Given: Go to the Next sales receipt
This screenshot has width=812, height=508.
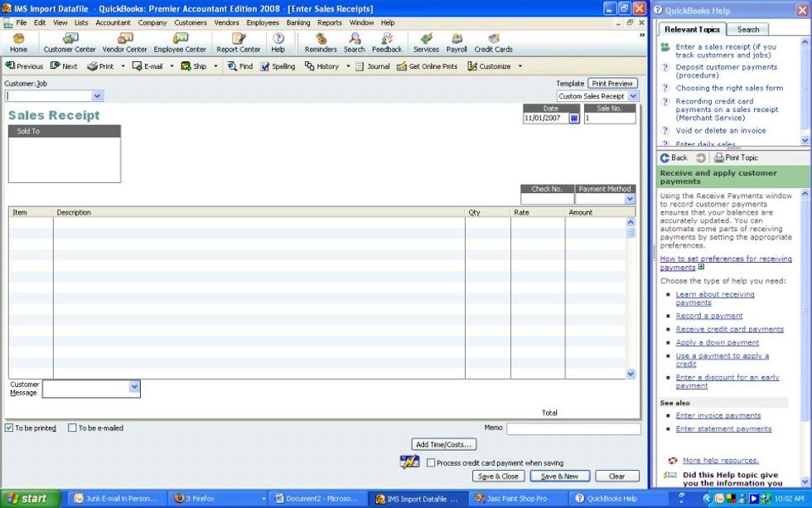Looking at the screenshot, I should pyautogui.click(x=64, y=66).
